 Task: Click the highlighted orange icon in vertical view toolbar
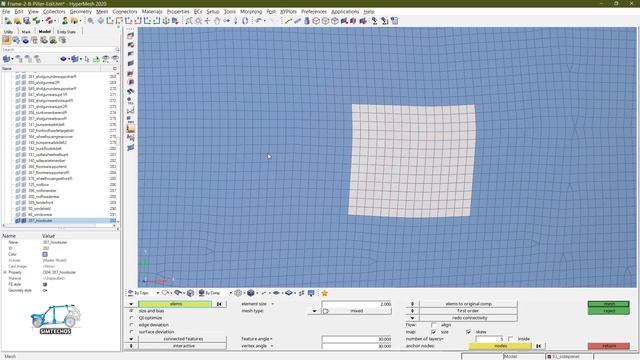pos(131,129)
